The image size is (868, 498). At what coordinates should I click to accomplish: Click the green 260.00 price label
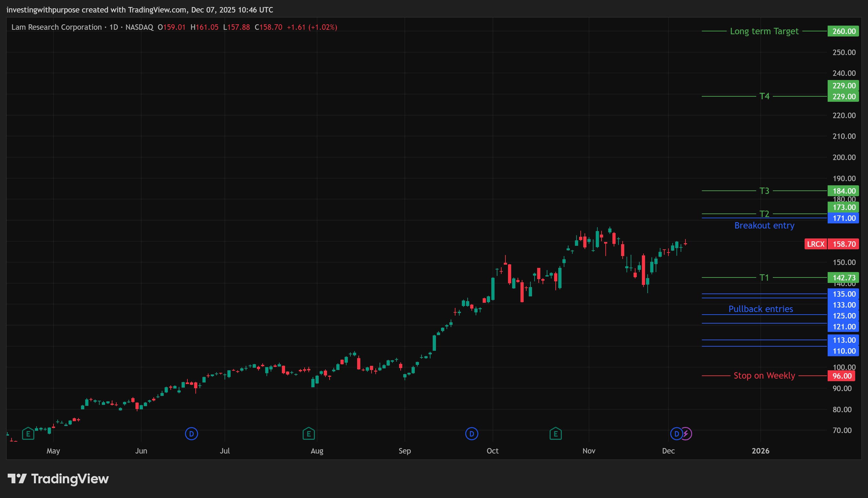[x=843, y=31]
